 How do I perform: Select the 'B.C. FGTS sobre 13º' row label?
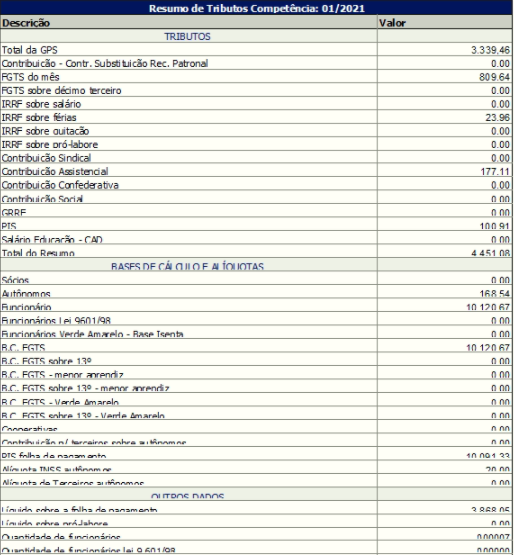pos(46,361)
